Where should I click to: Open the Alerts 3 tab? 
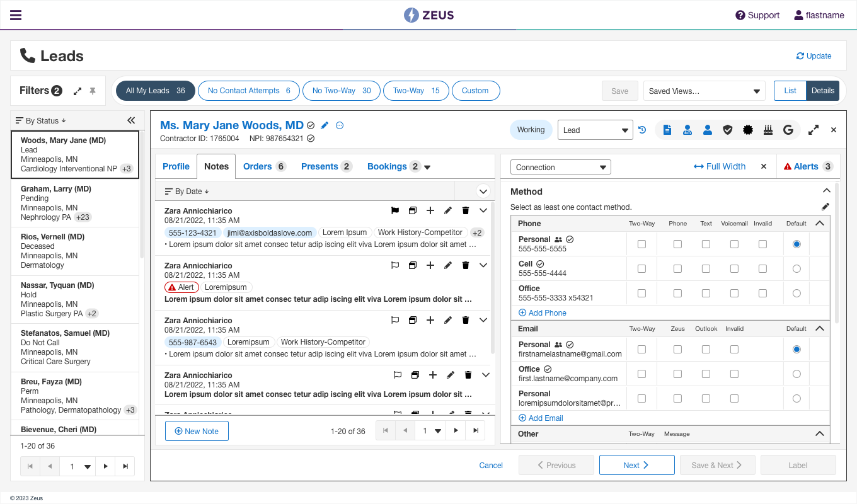coord(808,166)
